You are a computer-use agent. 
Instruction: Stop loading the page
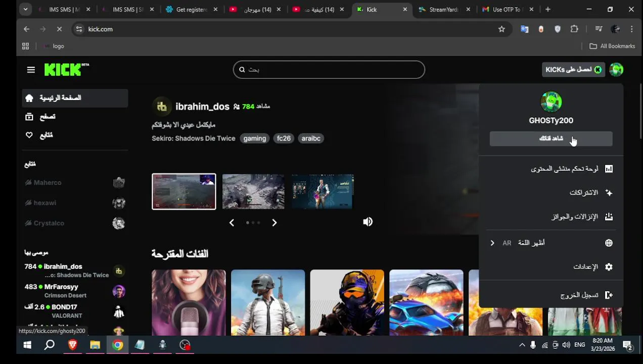[59, 29]
